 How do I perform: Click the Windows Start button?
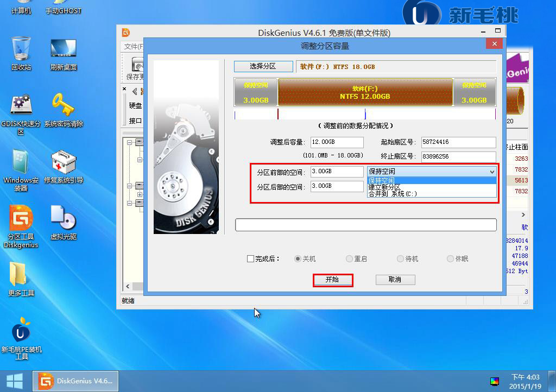click(x=15, y=381)
